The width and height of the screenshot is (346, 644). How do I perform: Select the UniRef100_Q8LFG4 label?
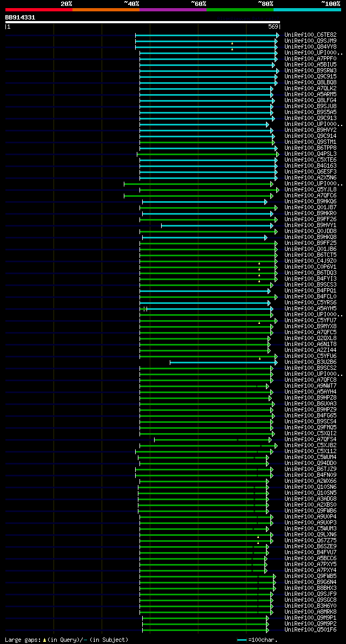click(x=310, y=101)
